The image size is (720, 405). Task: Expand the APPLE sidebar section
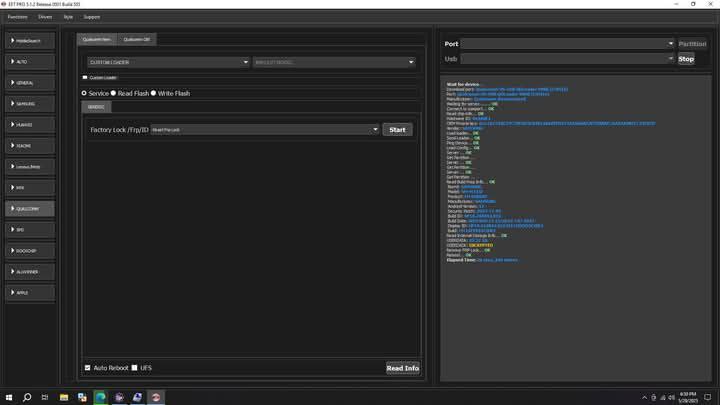pos(30,292)
